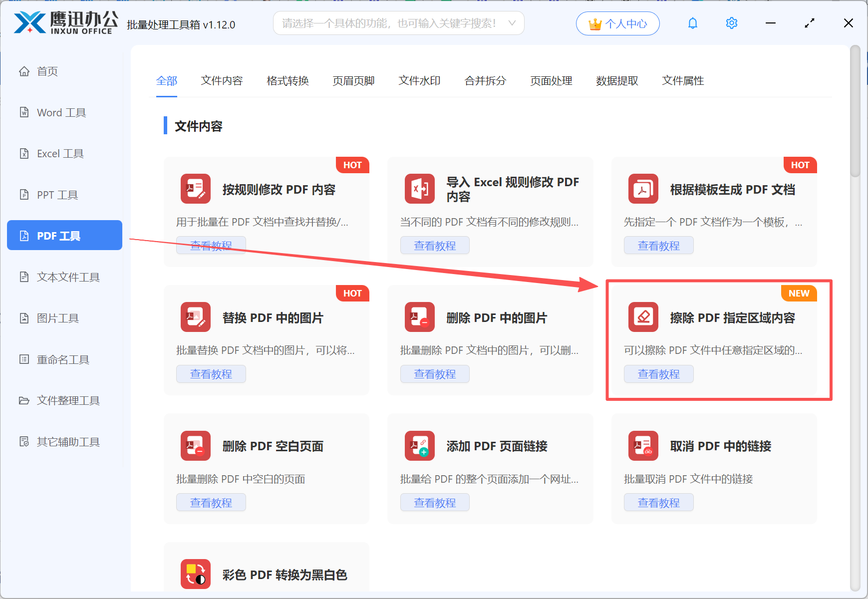
Task: Click the 彩色 PDF 转换为黑白色 icon
Action: (196, 574)
